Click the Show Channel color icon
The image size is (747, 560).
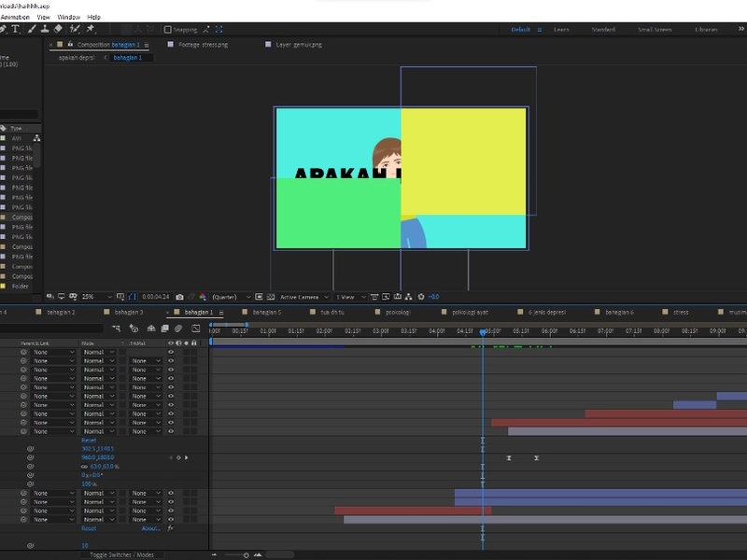(x=203, y=297)
